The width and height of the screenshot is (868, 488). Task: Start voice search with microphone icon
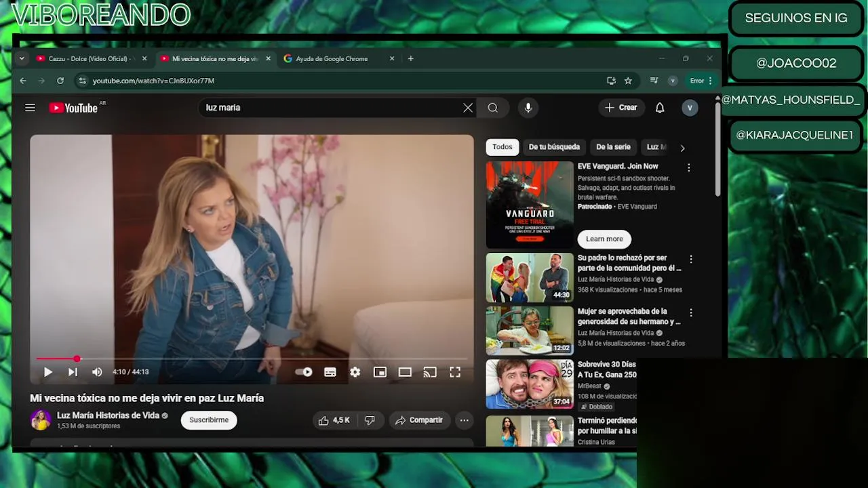click(x=528, y=108)
